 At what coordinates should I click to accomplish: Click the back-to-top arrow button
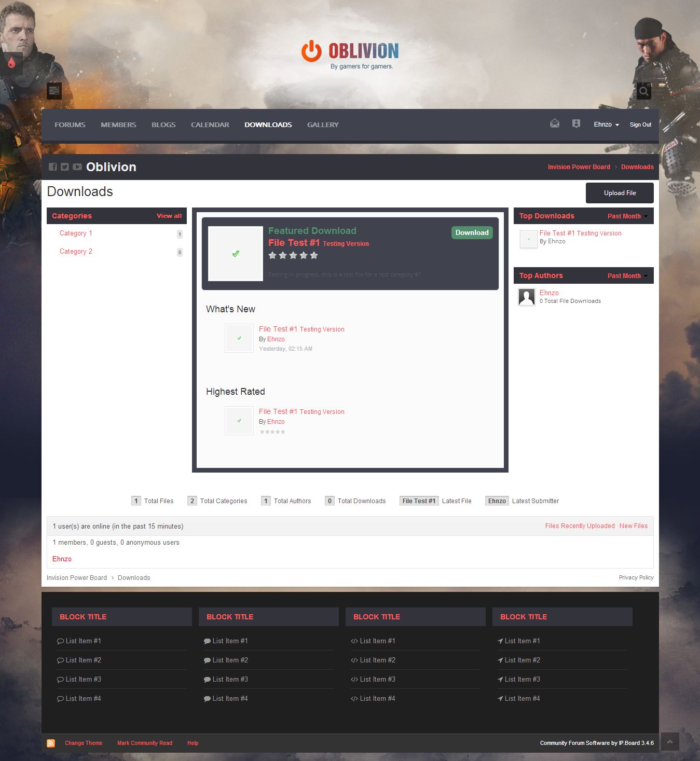coord(669,742)
